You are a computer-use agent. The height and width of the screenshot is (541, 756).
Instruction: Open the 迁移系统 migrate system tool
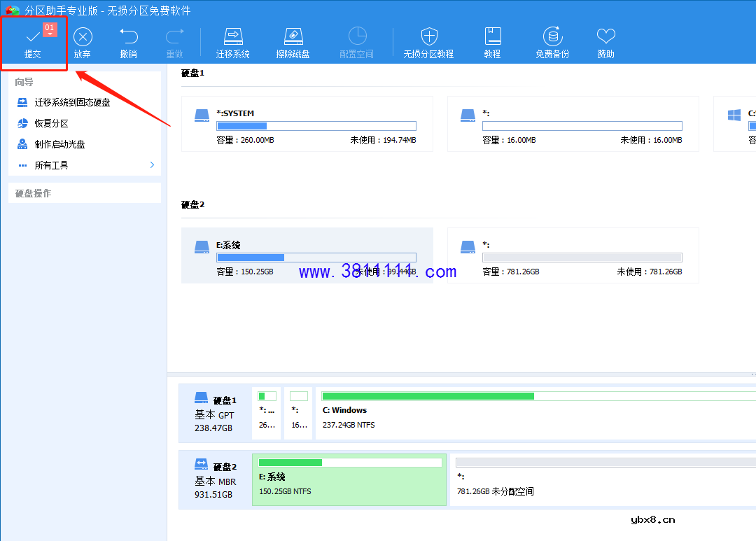[232, 36]
